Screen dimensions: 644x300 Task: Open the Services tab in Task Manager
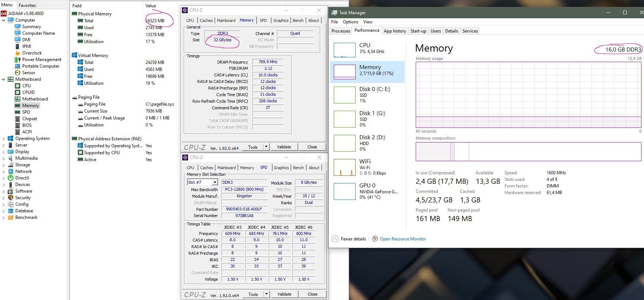click(x=470, y=31)
